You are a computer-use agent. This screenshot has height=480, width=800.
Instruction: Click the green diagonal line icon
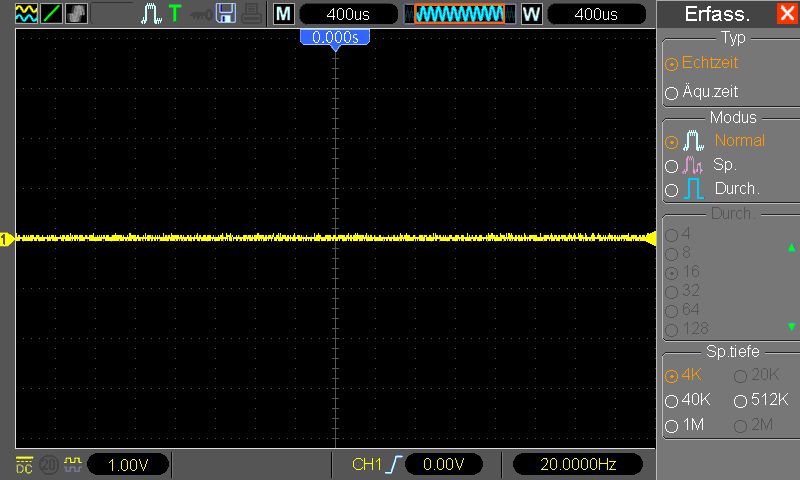point(51,14)
